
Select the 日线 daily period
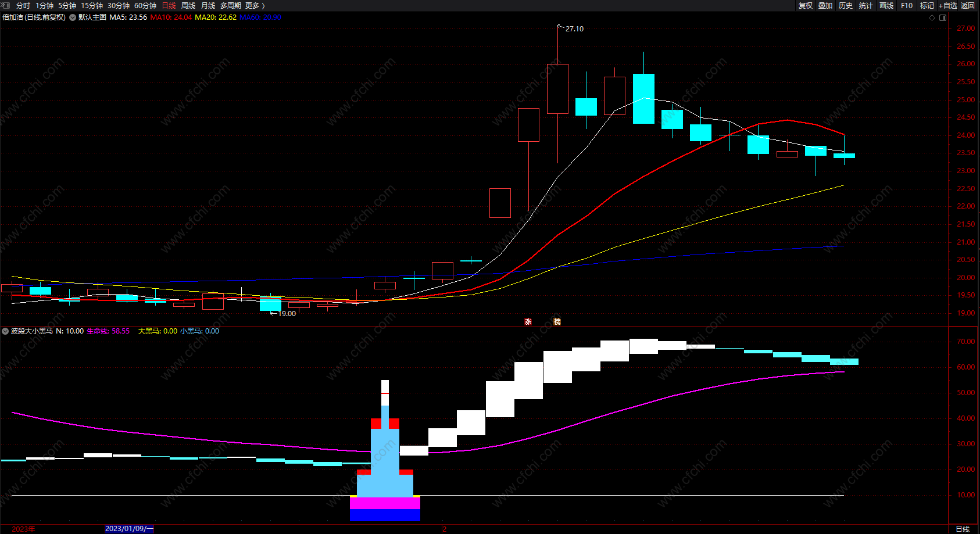pos(169,6)
